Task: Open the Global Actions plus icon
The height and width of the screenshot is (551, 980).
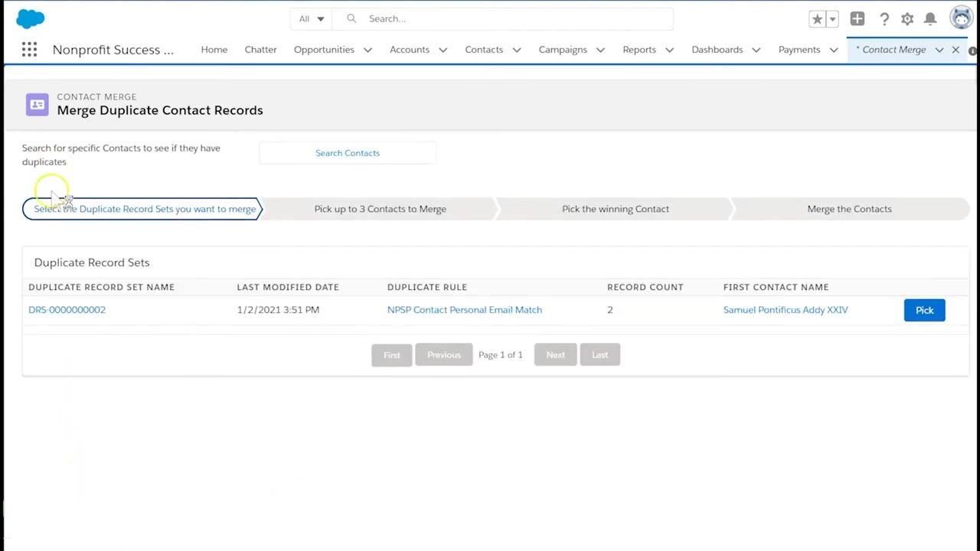Action: point(857,19)
